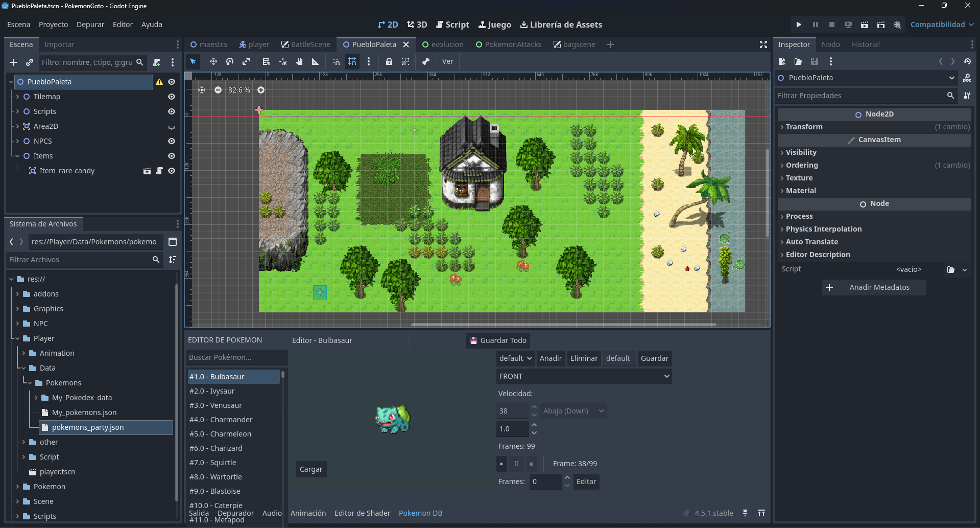
Task: Attach a script to the selected node
Action: tap(157, 62)
